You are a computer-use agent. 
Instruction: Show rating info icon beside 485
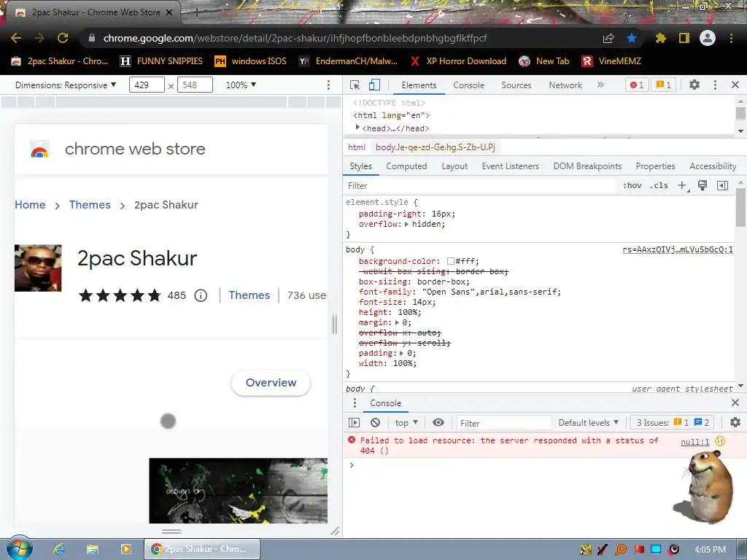(201, 296)
